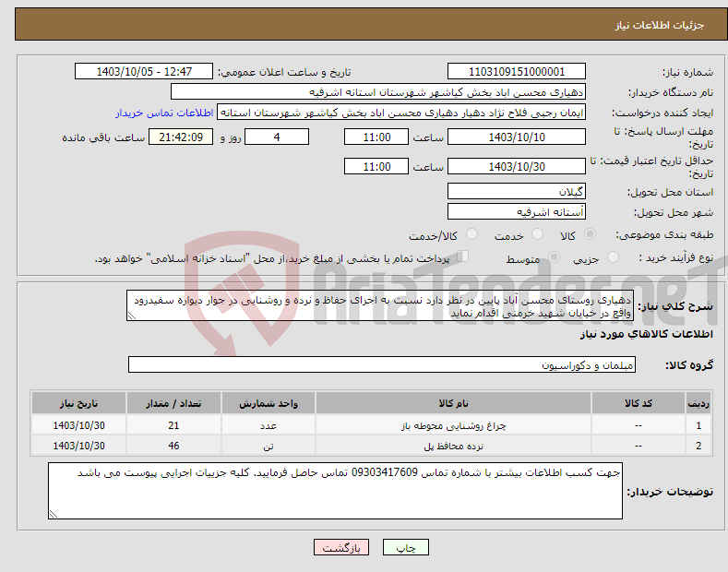
Task: Select the جزیی purchase type radio
Action: click(613, 257)
